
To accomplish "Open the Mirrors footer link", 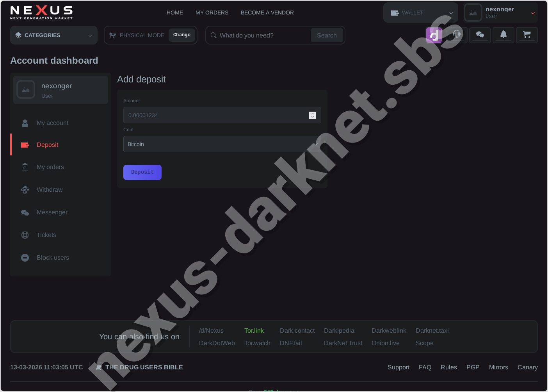I will [498, 367].
